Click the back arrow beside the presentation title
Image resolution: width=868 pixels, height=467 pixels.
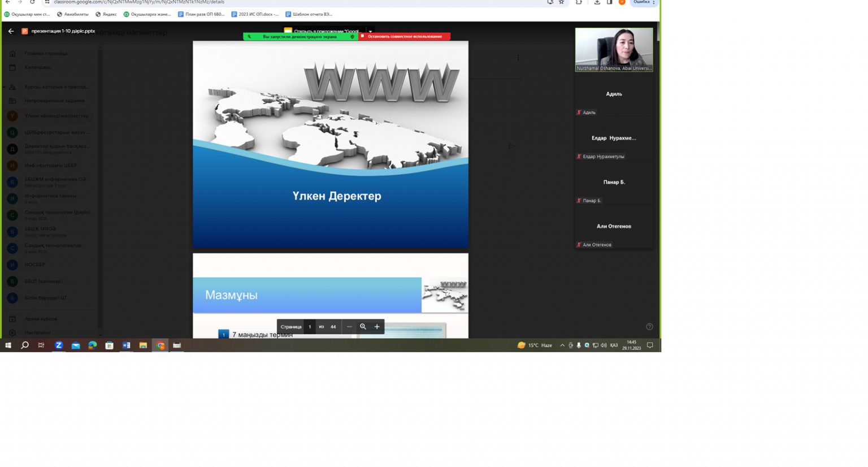[11, 31]
